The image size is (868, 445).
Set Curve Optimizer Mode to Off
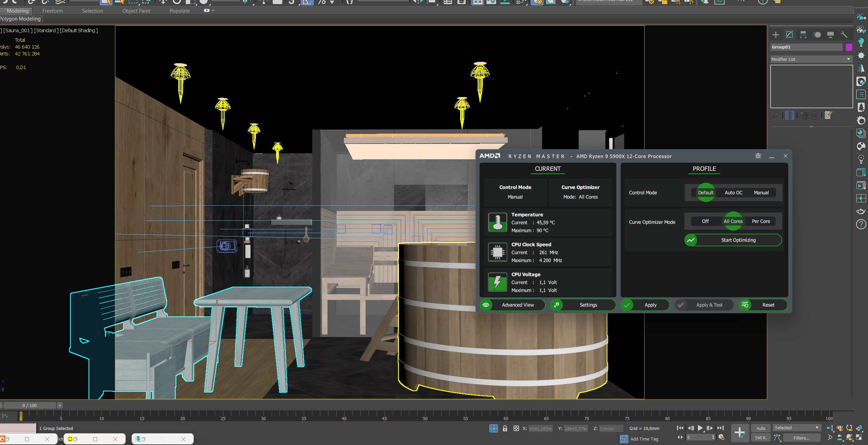click(705, 221)
